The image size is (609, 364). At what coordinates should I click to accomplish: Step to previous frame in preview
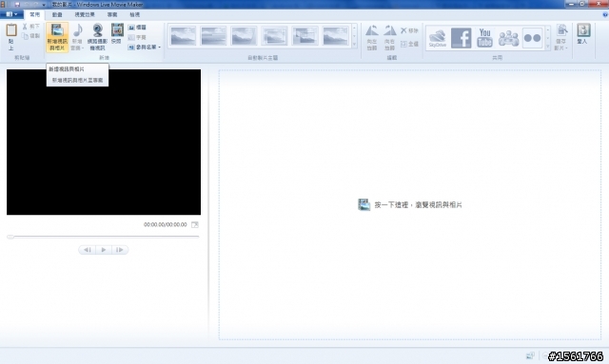(88, 250)
